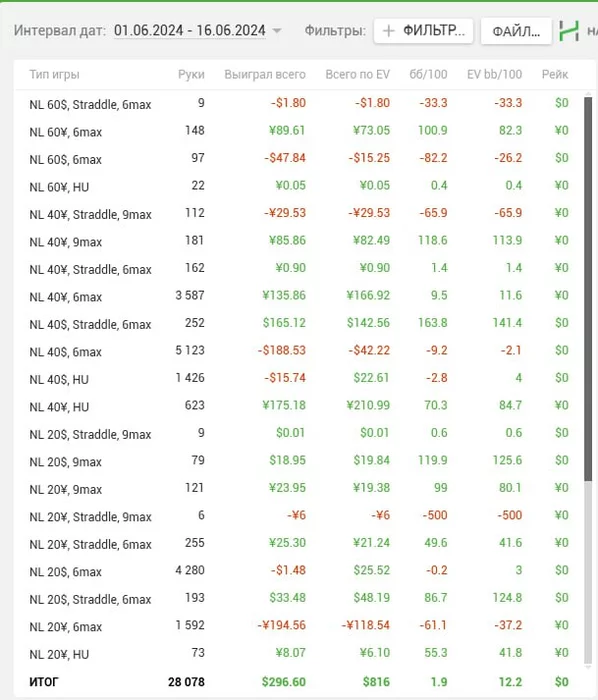The height and width of the screenshot is (700, 598).
Task: Click the green H-shaped icon
Action: (569, 31)
